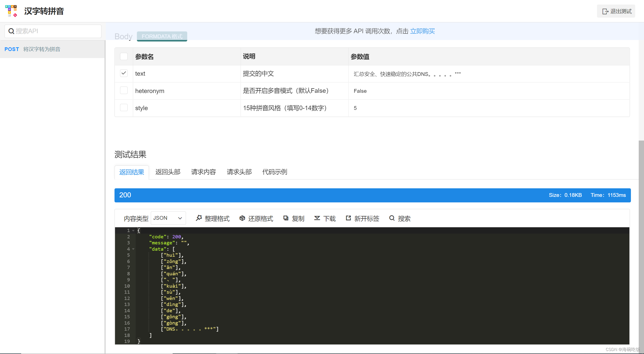Collapse the data array at line 4

click(x=134, y=249)
